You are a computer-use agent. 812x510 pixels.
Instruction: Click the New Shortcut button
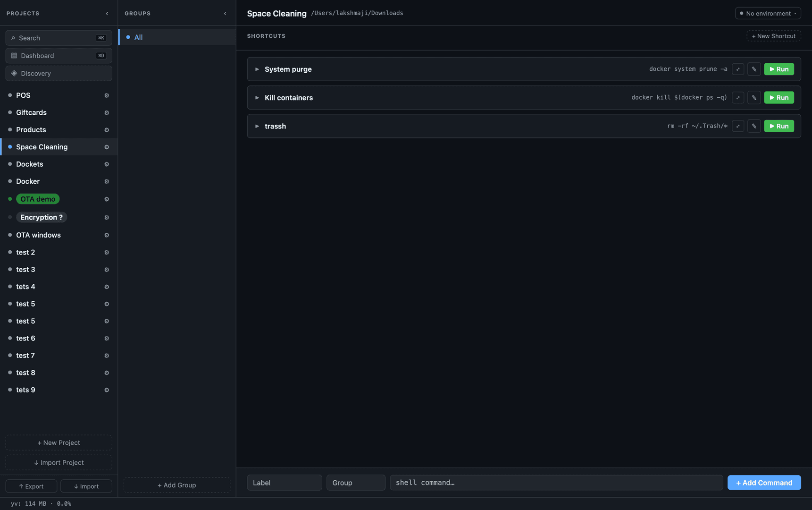pos(773,36)
